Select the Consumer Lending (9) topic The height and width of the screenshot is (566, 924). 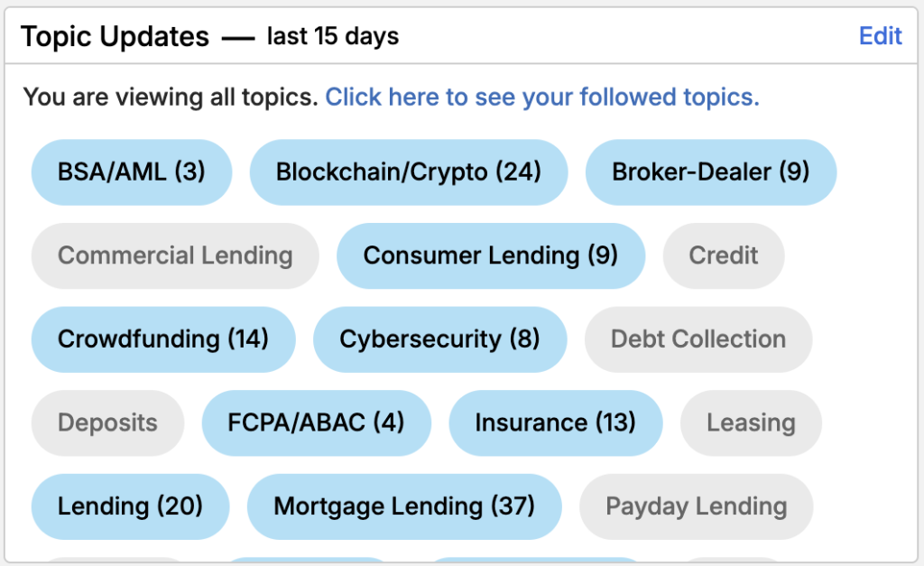tap(490, 255)
